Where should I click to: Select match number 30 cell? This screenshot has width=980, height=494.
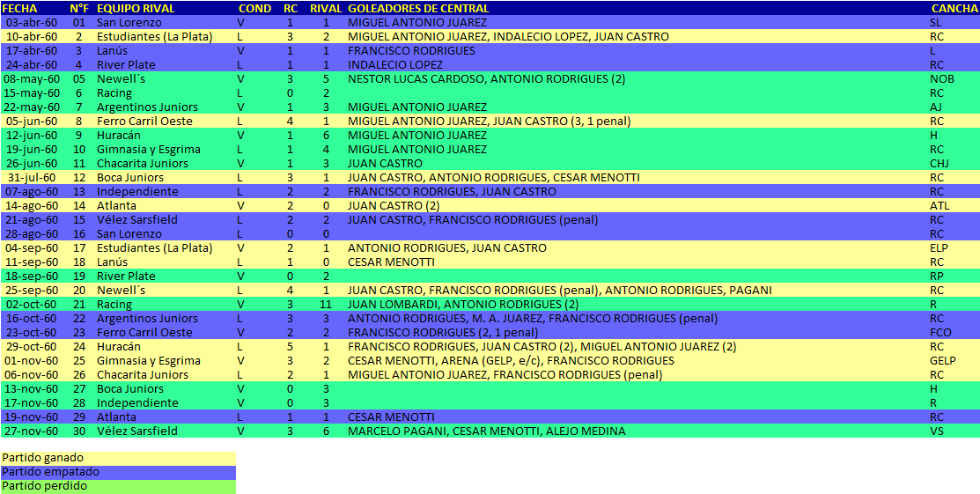78,431
